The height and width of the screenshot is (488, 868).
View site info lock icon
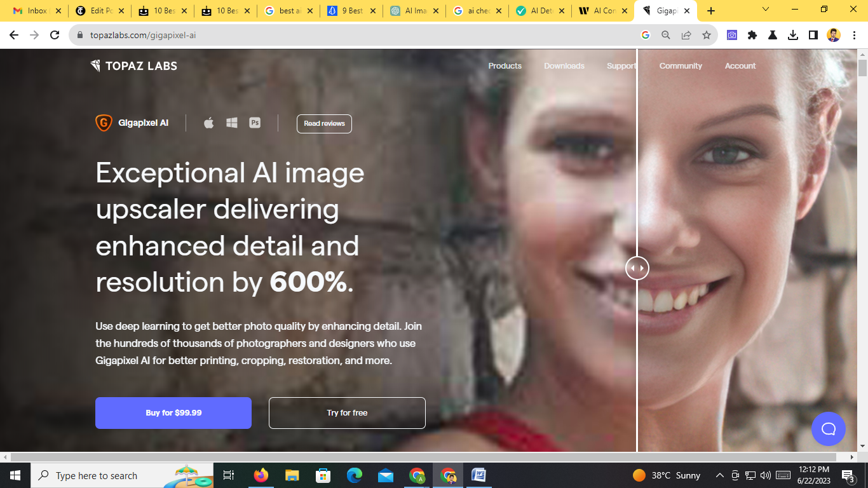(80, 36)
